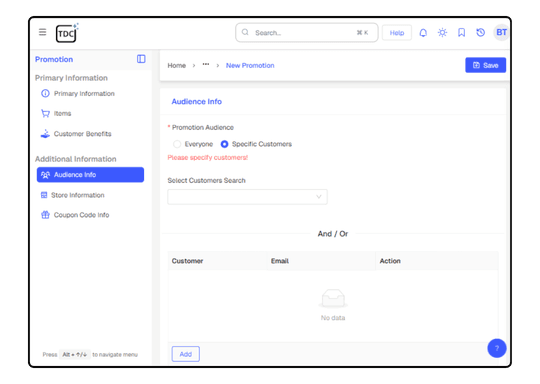Click the Customer Benefits icon
Screen dimensions: 540x384
45,134
